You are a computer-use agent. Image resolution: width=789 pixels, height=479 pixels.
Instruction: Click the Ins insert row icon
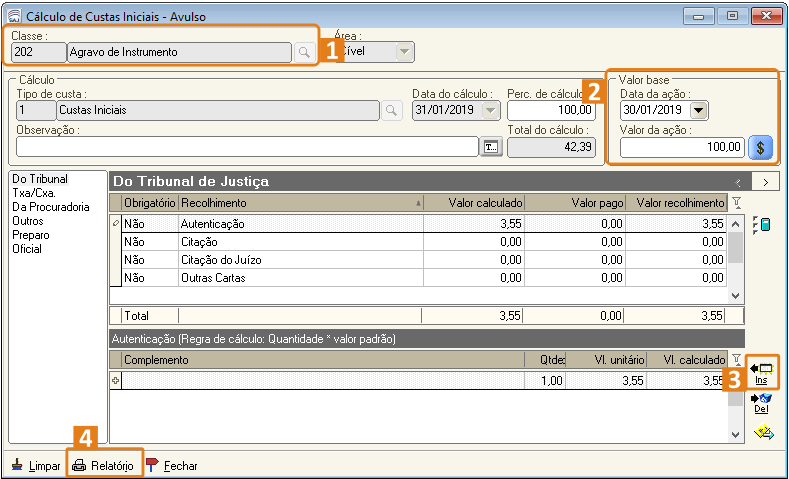point(761,373)
